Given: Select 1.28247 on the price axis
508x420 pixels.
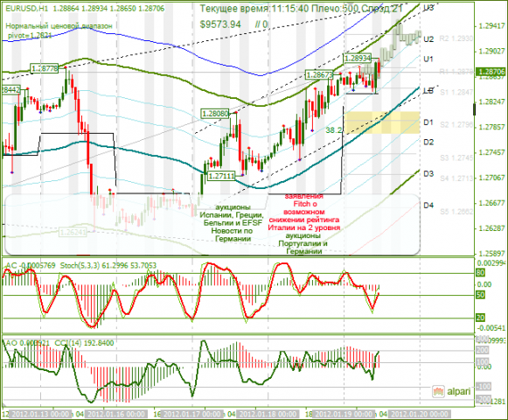Looking at the screenshot, I should click(x=491, y=101).
